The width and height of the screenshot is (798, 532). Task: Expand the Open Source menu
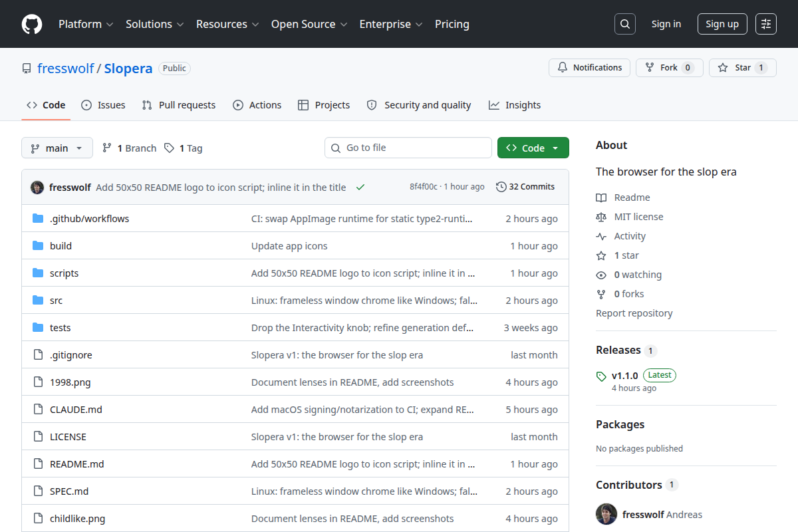pos(309,24)
